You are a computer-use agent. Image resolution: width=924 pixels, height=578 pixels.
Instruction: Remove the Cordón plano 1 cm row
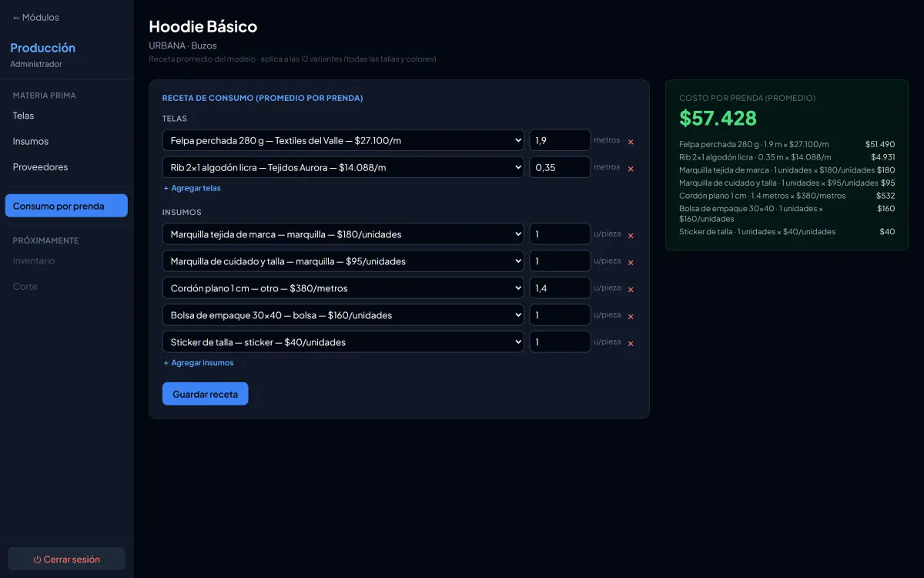[631, 290]
